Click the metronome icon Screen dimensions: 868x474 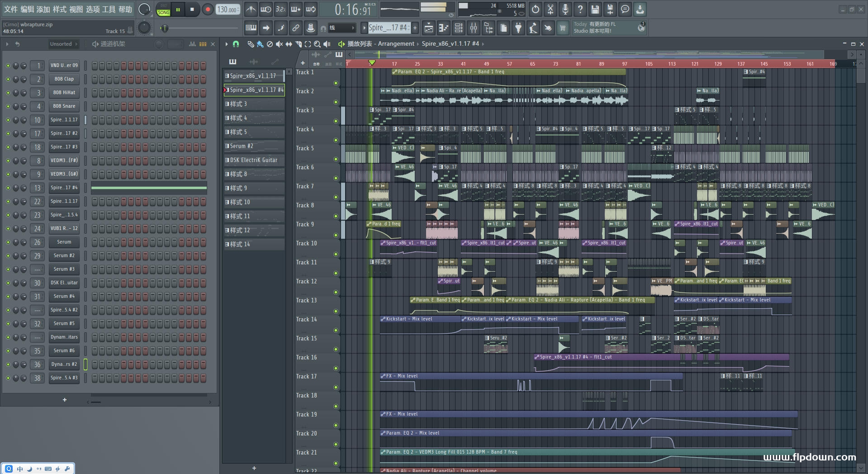(251, 9)
